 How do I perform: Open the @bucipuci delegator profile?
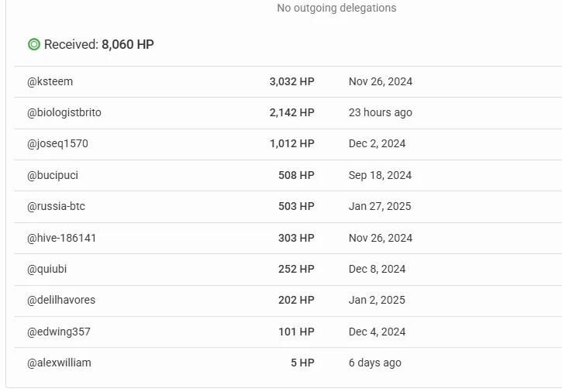coord(53,175)
